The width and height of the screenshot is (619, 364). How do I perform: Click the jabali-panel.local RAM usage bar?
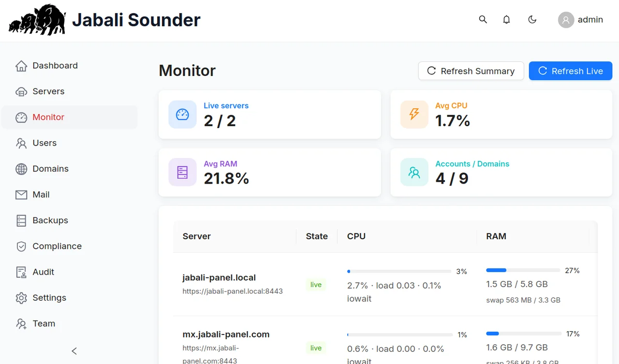pyautogui.click(x=524, y=270)
